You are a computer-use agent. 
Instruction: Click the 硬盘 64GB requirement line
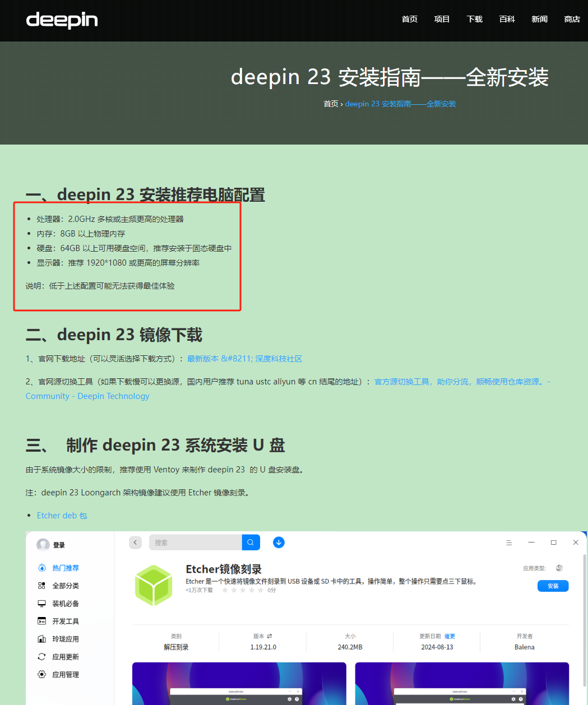pos(134,248)
